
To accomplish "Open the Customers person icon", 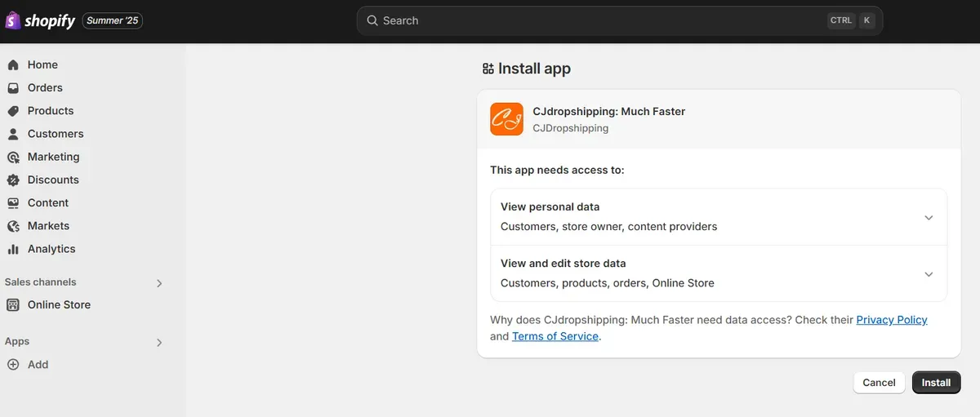I will (x=13, y=134).
